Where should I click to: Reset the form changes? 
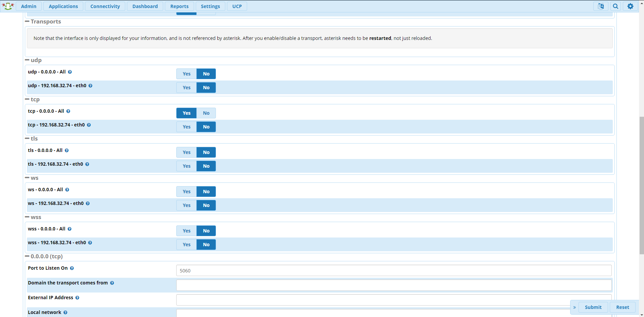623,307
